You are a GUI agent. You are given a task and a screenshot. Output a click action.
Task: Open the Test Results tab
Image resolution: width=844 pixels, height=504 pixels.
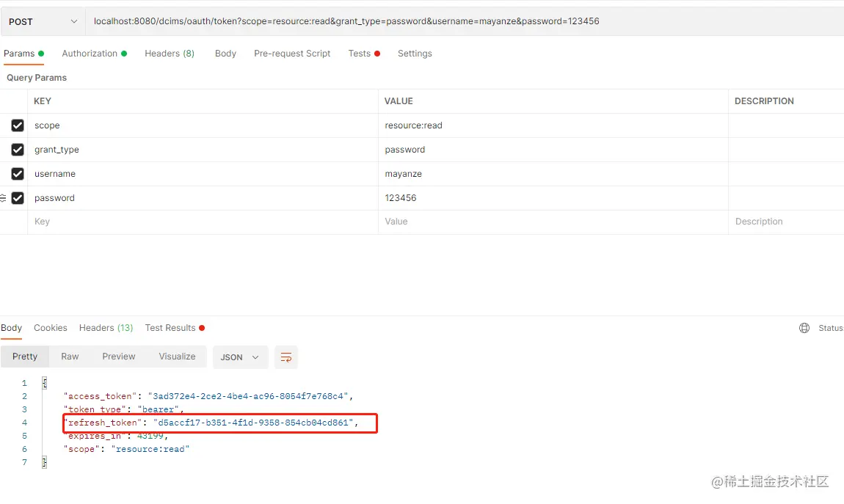coord(169,328)
